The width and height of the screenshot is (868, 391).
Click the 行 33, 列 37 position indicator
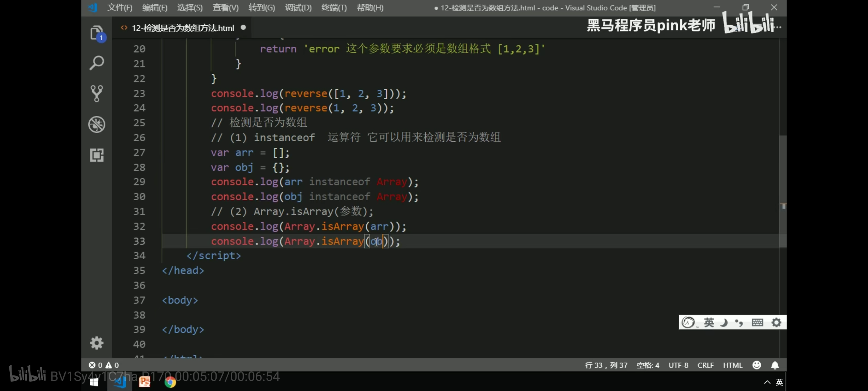pyautogui.click(x=606, y=365)
